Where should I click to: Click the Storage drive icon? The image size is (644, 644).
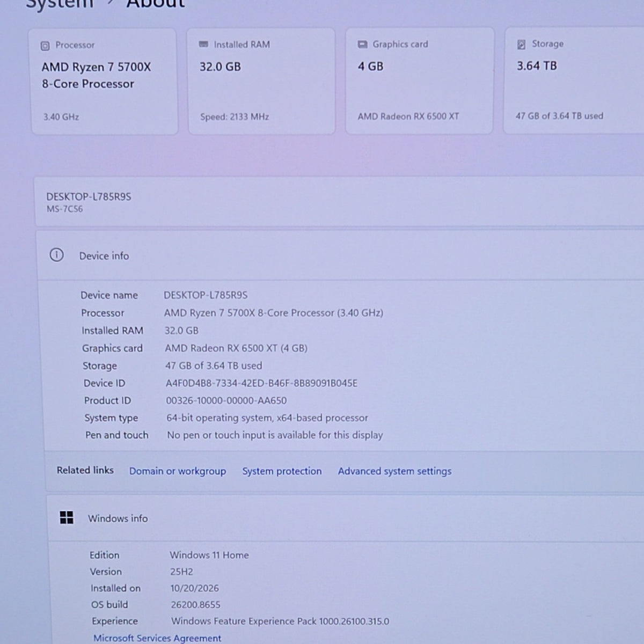(521, 44)
